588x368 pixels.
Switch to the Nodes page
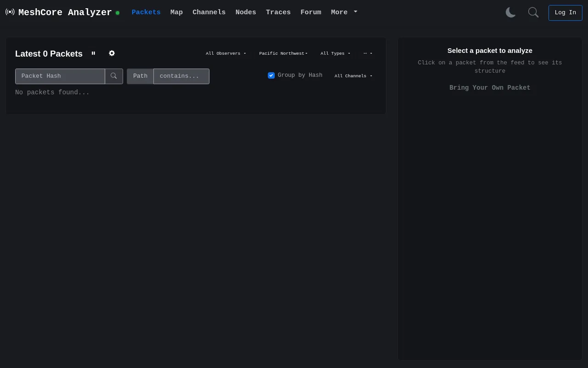tap(246, 12)
